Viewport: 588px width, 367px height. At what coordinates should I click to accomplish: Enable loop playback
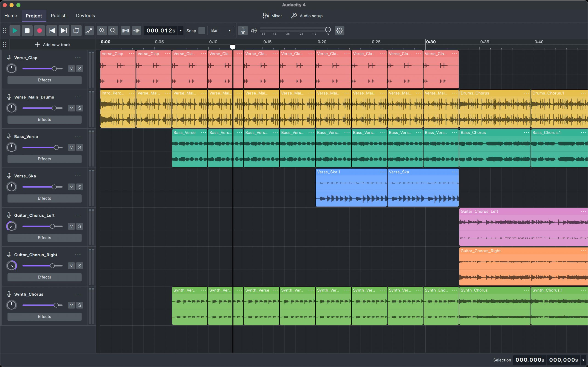click(76, 31)
